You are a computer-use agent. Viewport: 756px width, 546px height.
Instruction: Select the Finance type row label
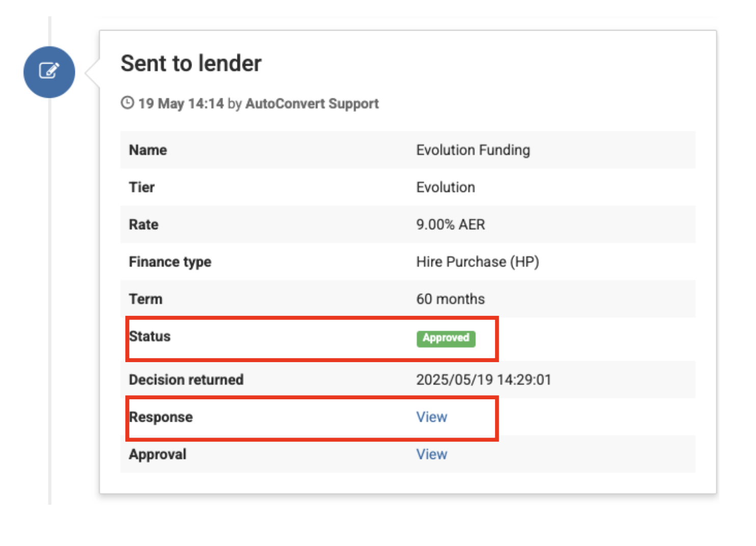click(170, 262)
